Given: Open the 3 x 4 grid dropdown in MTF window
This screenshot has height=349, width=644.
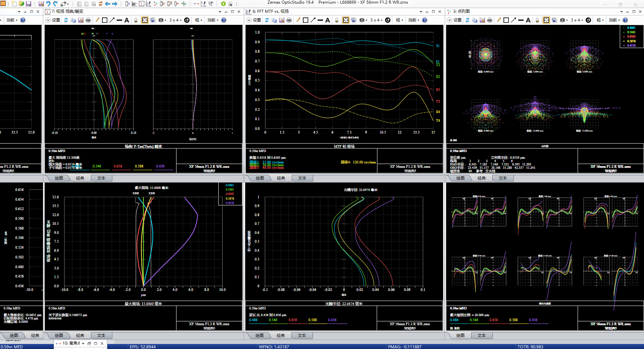Looking at the screenshot, I should pyautogui.click(x=376, y=20).
